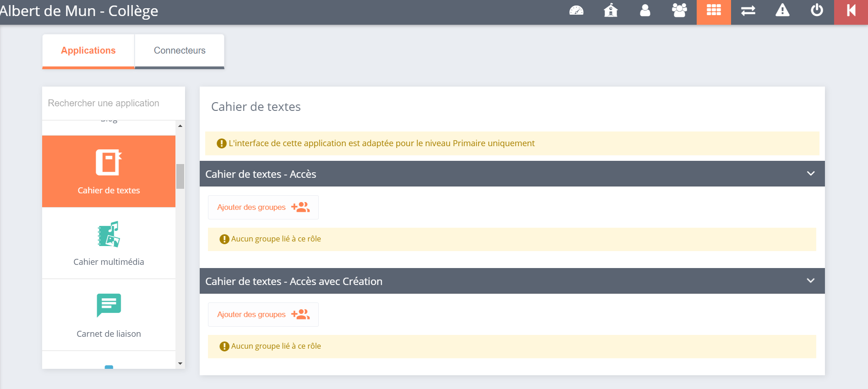Select Cahier multimédia application
The width and height of the screenshot is (868, 389).
(x=109, y=243)
